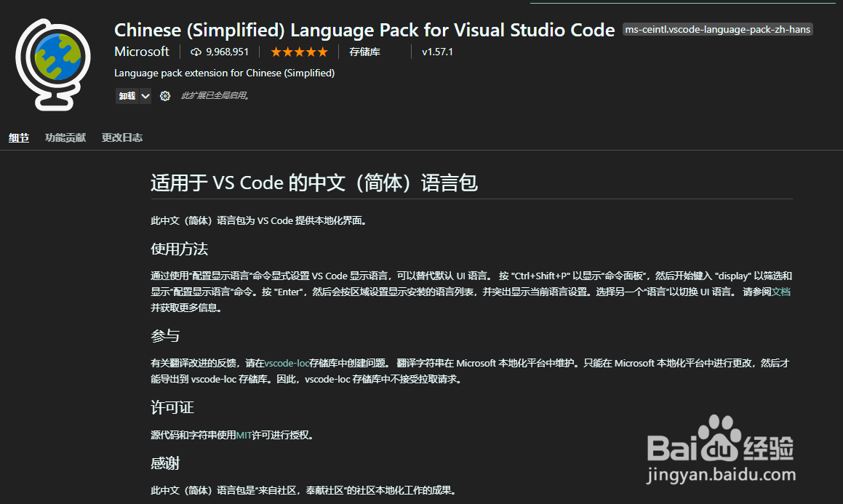Click the extension ID ms-ceintl.vscode-language-pack-zh-hans

718,30
